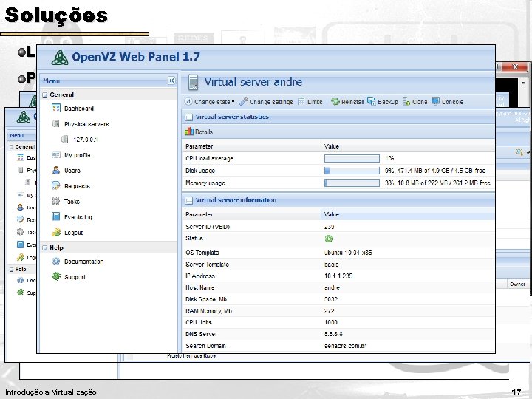Select DNS Server value 8.8.8.8
The image size is (532, 399).
point(333,334)
